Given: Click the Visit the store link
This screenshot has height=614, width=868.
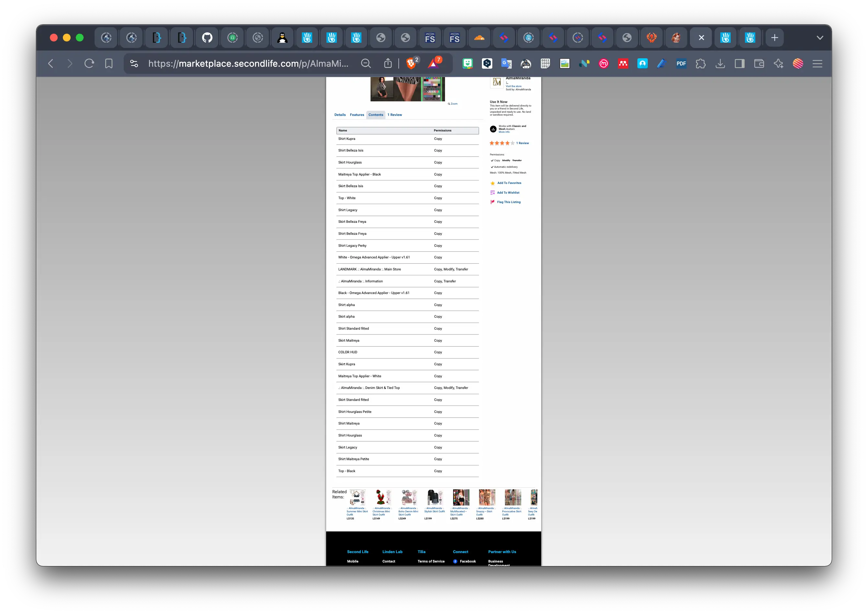Looking at the screenshot, I should 513,86.
